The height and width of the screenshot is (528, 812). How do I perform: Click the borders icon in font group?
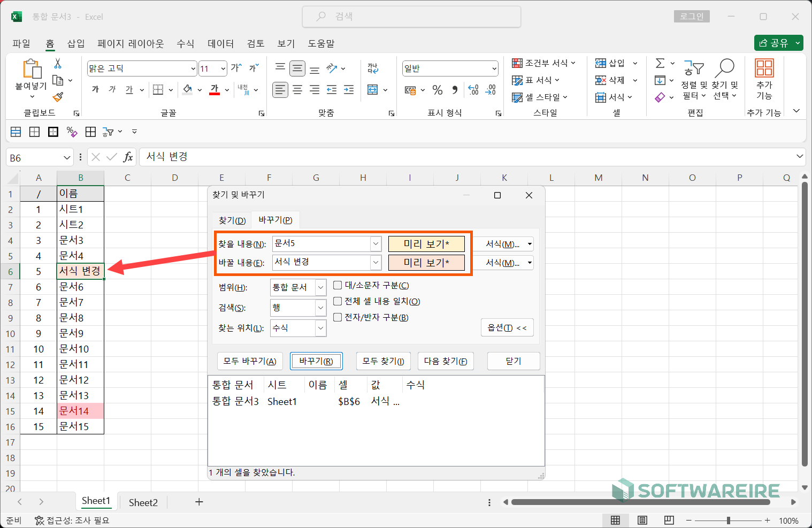pos(158,89)
